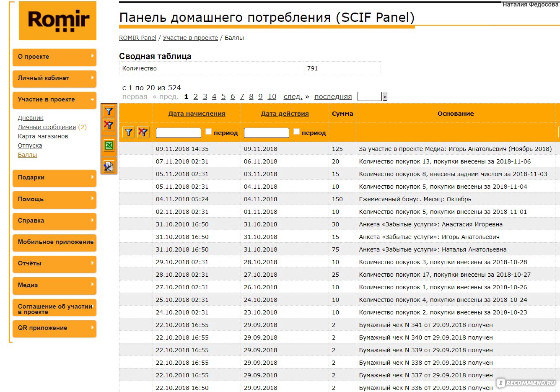560x392 pixels.
Task: Apply filter using side toolbar funnel icon
Action: coord(109,111)
